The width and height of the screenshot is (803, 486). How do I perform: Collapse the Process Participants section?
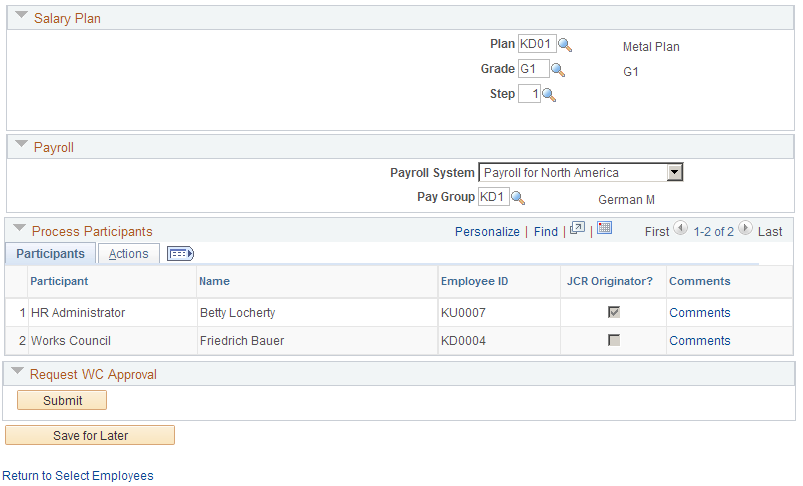click(x=19, y=227)
